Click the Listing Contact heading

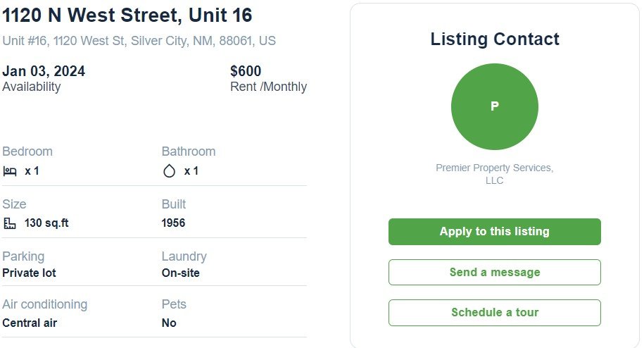click(495, 39)
